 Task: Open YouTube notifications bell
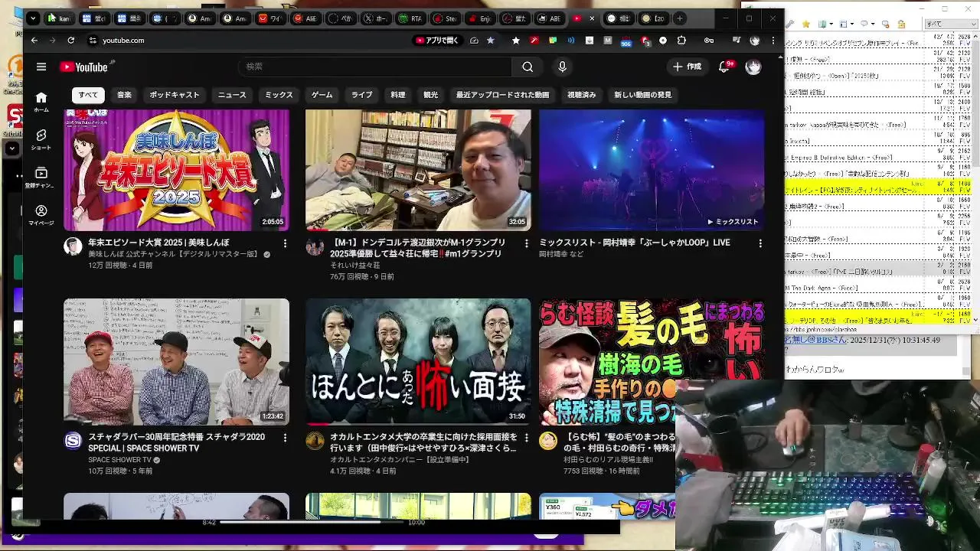point(724,67)
